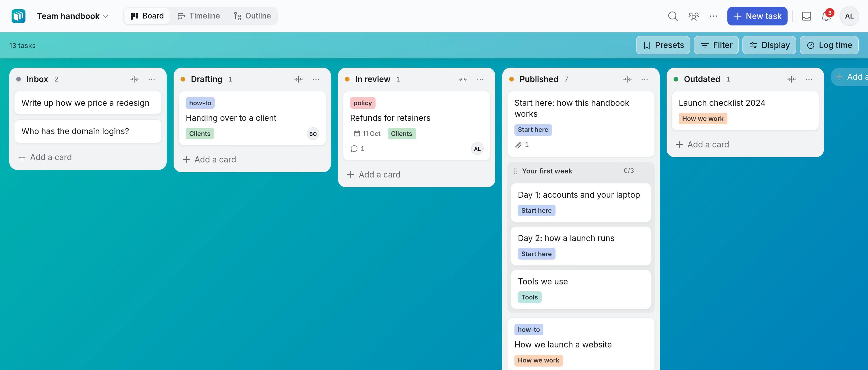This screenshot has width=868, height=370.
Task: Open the search icon
Action: [673, 16]
